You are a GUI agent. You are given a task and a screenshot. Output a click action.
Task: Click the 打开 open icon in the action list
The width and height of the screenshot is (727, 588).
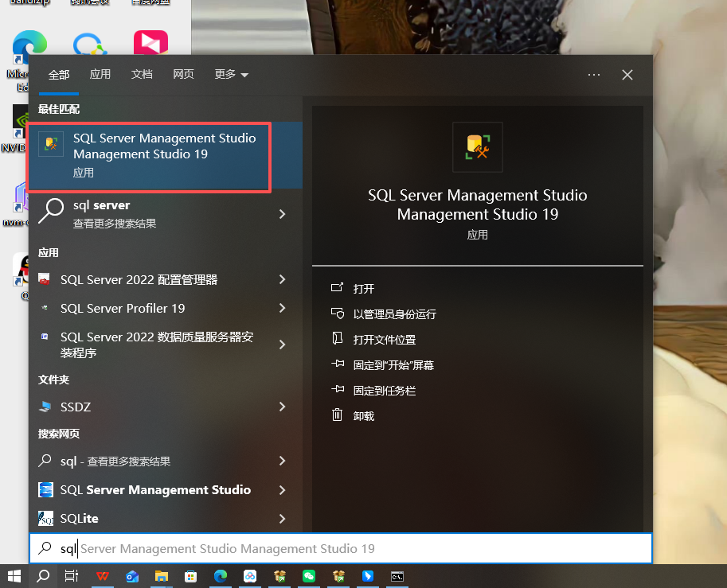tap(337, 288)
